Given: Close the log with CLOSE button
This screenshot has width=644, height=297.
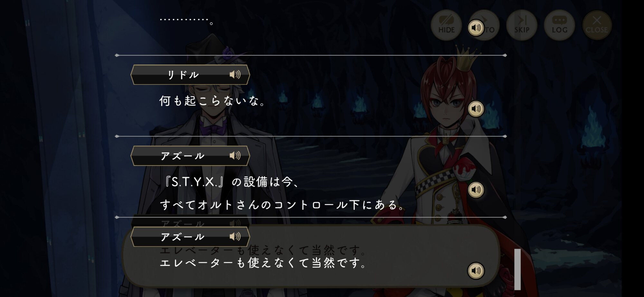Looking at the screenshot, I should point(597,25).
